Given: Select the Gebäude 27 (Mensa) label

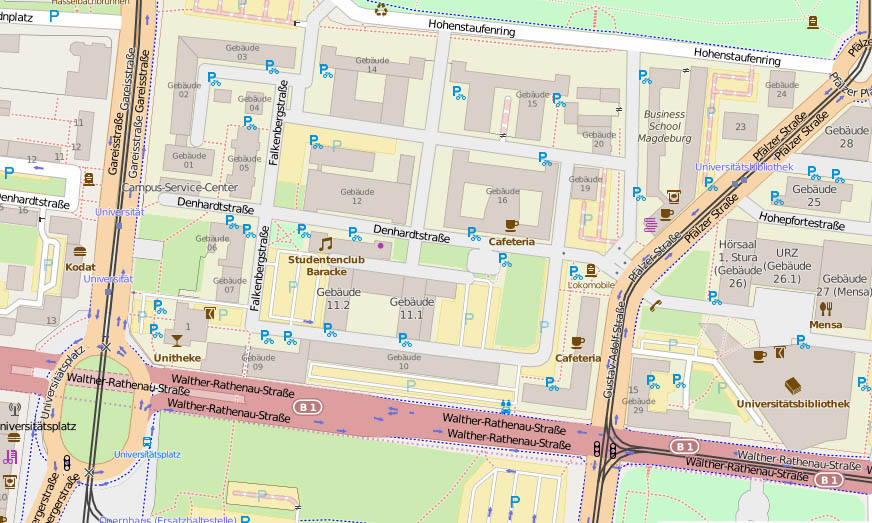Looking at the screenshot, I should 843,285.
